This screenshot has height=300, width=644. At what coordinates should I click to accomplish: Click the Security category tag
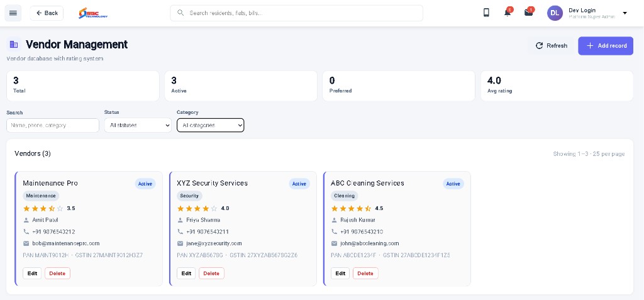(x=189, y=196)
